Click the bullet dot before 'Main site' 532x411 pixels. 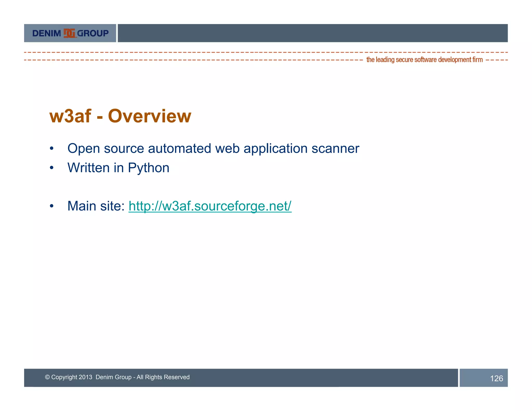point(52,206)
